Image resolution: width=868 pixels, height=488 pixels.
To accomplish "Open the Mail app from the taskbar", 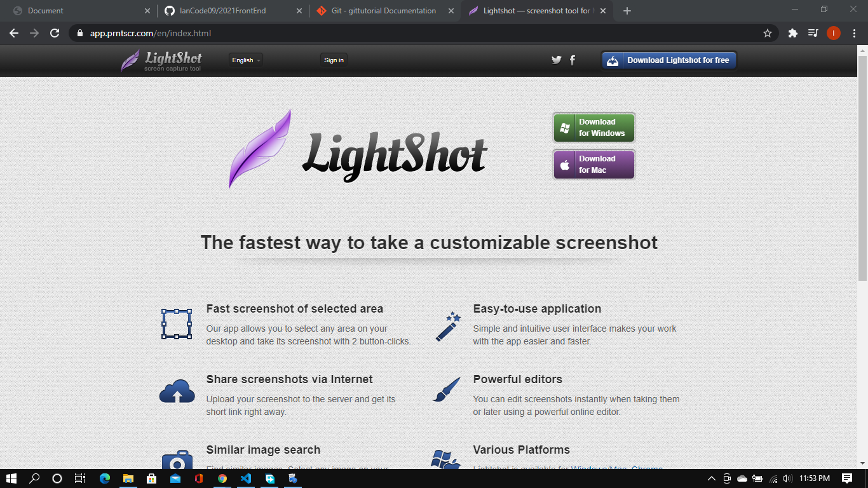I will (175, 478).
